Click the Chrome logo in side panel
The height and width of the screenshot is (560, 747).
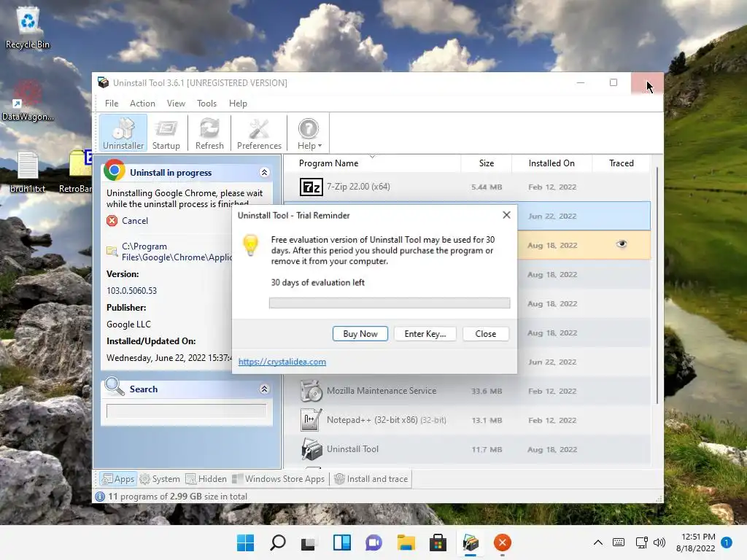(115, 171)
